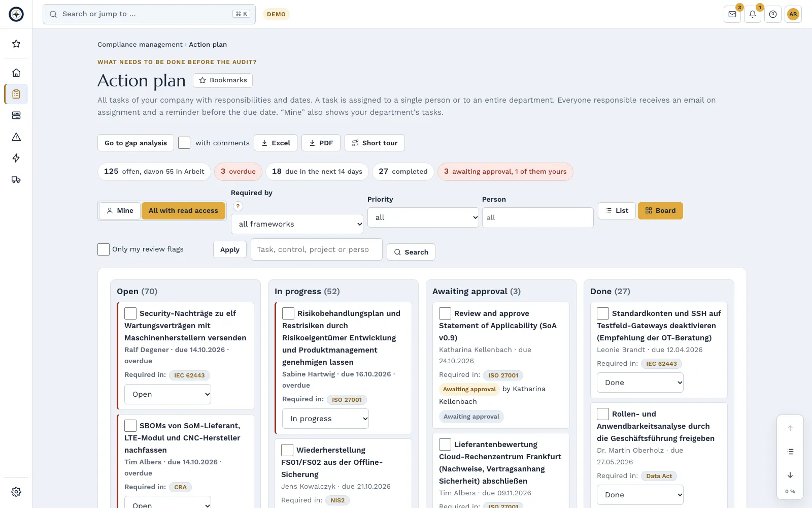Download the action plan as PDF
Viewport: 812px width, 508px height.
coord(321,143)
